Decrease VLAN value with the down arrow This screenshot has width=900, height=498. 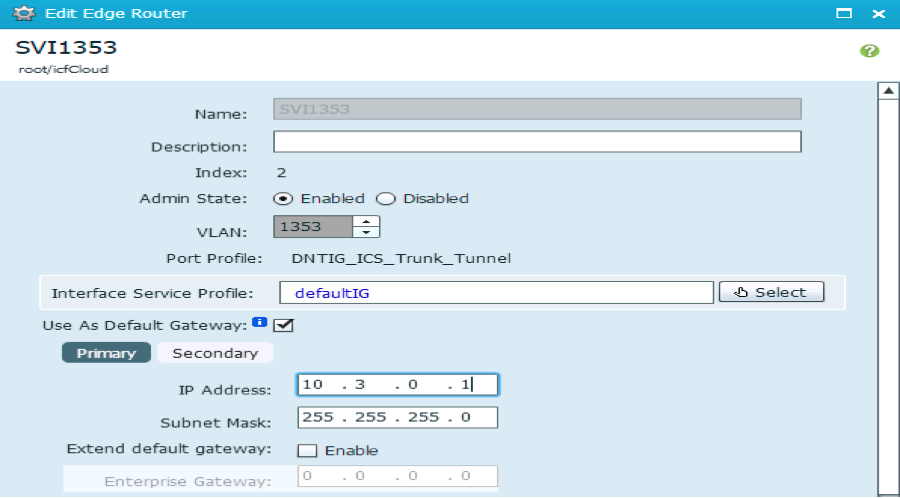[368, 233]
